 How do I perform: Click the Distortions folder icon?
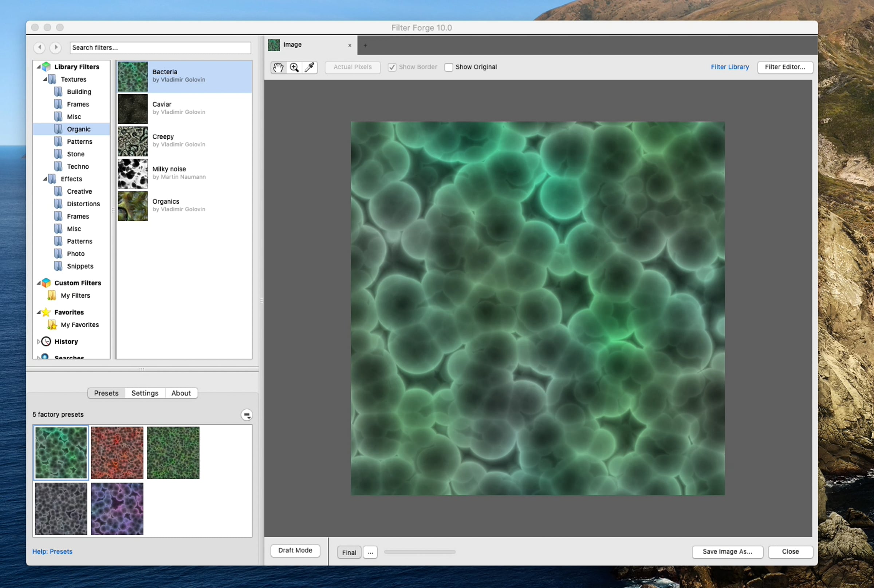click(x=58, y=204)
